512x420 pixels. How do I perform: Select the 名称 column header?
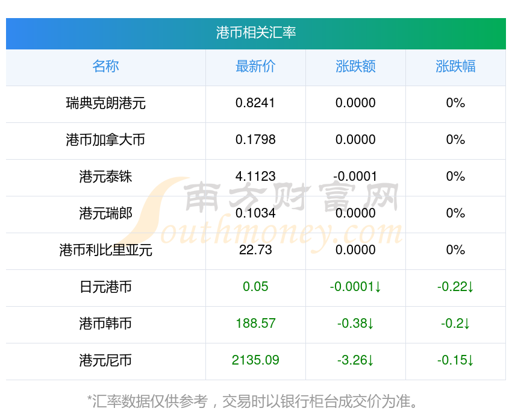(105, 66)
